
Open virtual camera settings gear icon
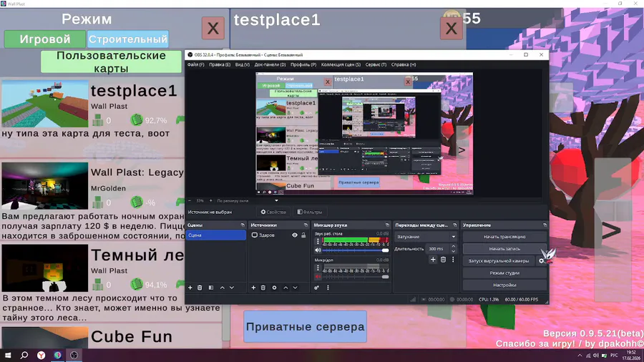pos(542,260)
